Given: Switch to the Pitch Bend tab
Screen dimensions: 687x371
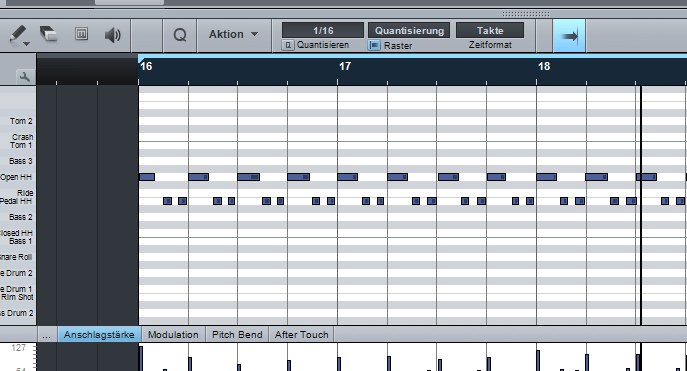Looking at the screenshot, I should tap(237, 335).
